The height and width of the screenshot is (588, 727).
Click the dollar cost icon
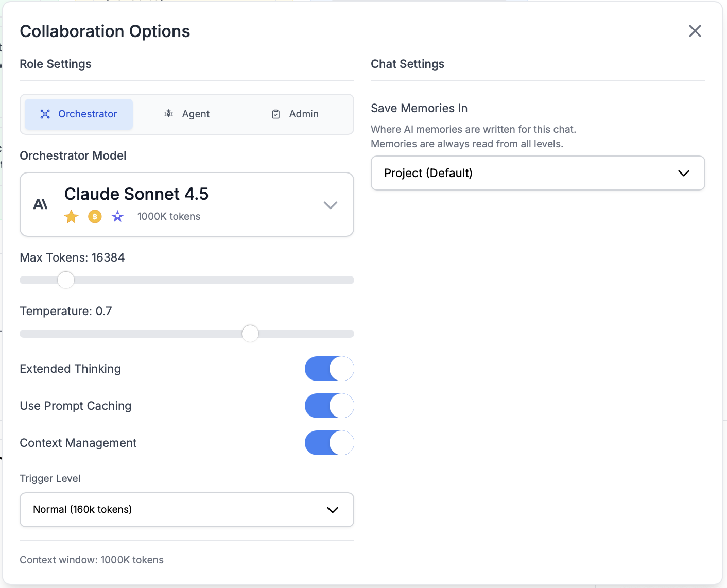[x=94, y=216]
